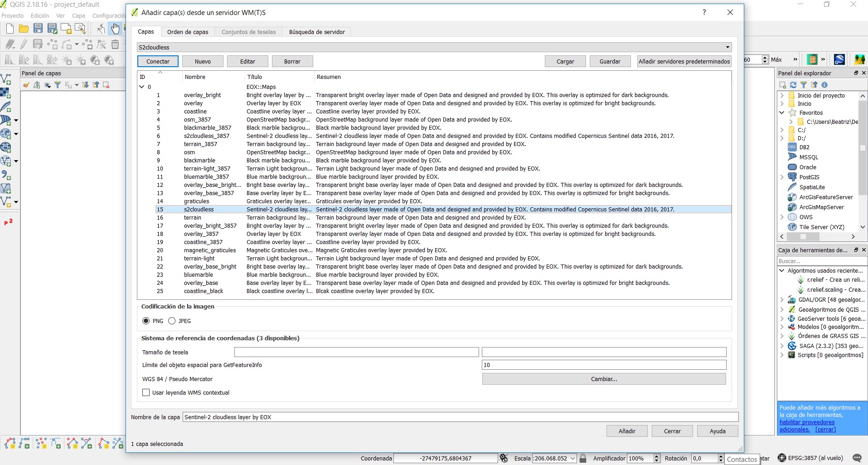The height and width of the screenshot is (465, 868).
Task: Click the explorer panel vertical scrollbar
Action: coord(863,147)
